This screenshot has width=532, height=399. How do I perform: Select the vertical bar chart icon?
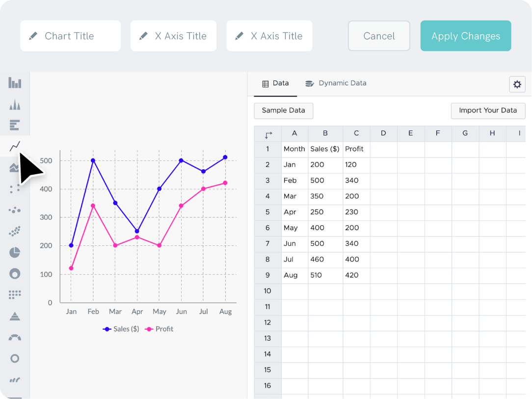15,83
